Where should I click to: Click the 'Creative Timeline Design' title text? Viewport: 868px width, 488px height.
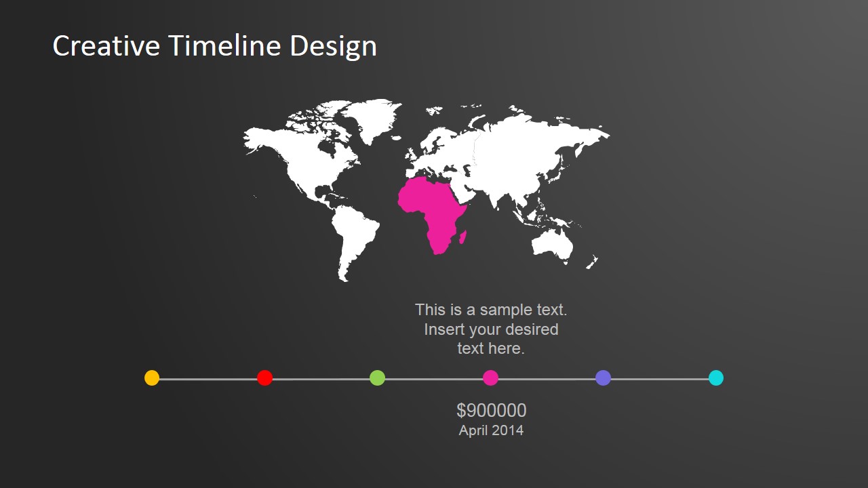[215, 45]
